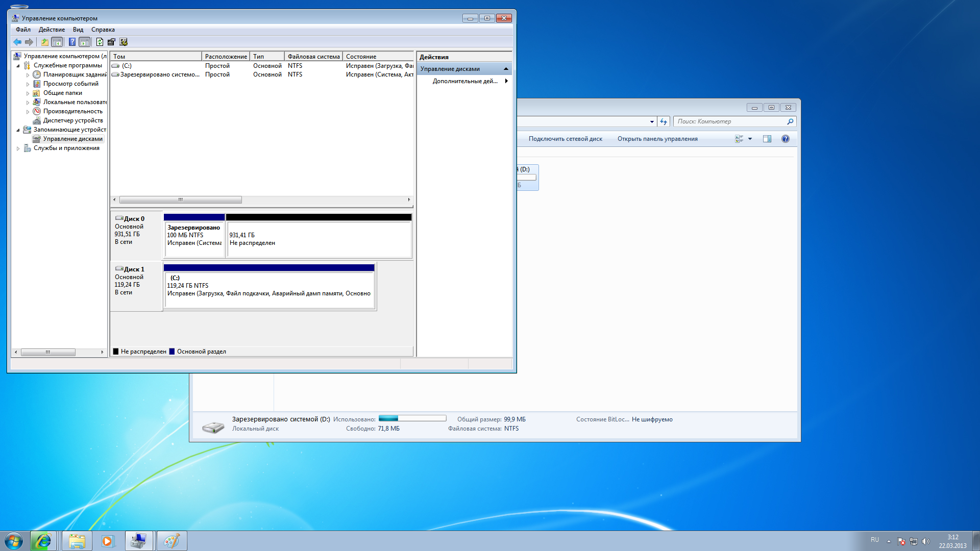Click the Properties icon in toolbar
The height and width of the screenshot is (551, 980).
pos(111,42)
